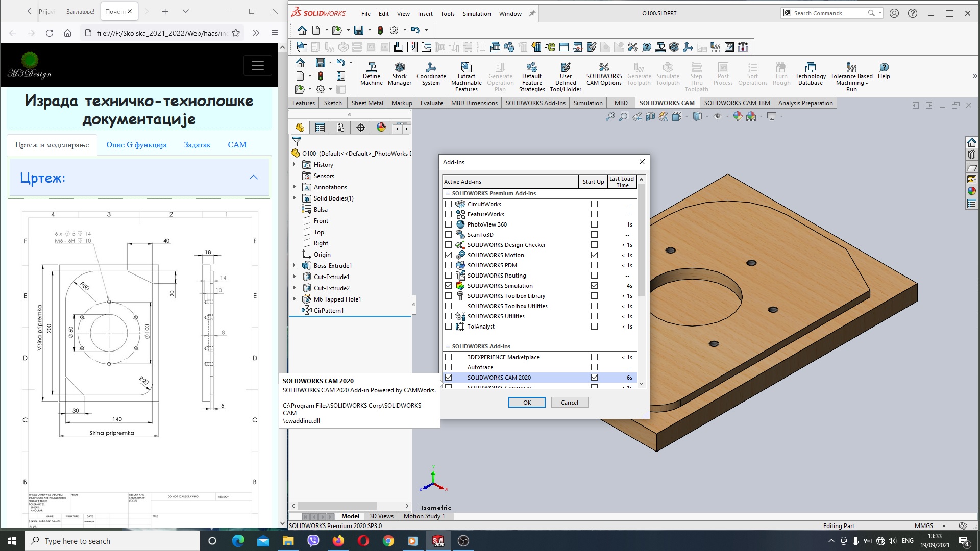Click OK in Add-Ins dialog
980x551 pixels.
527,403
